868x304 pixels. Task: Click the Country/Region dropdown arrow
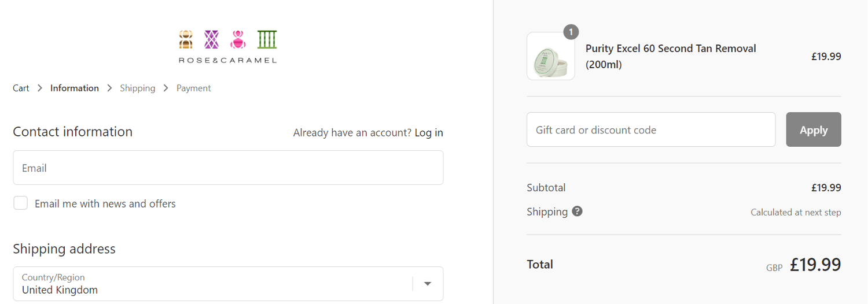point(428,284)
